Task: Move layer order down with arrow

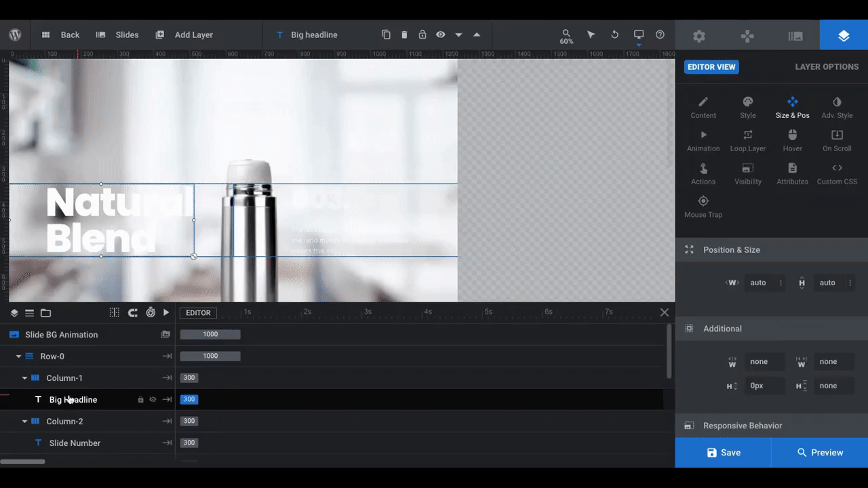Action: click(x=458, y=35)
